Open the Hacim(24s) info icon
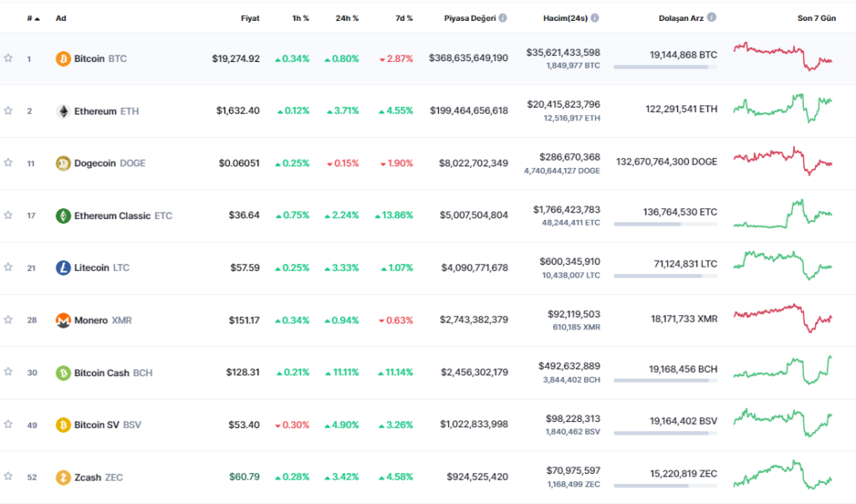This screenshot has height=504, width=856. coord(595,18)
